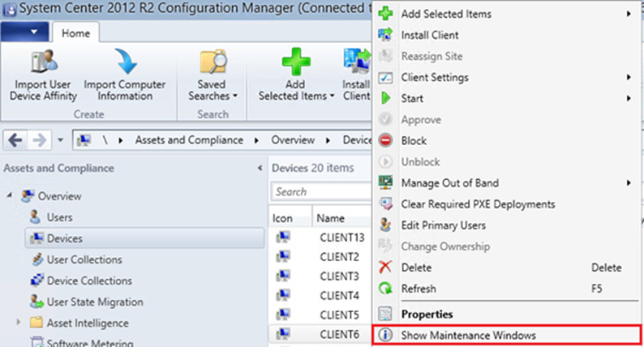Go back with the navigation arrow

tap(15, 140)
